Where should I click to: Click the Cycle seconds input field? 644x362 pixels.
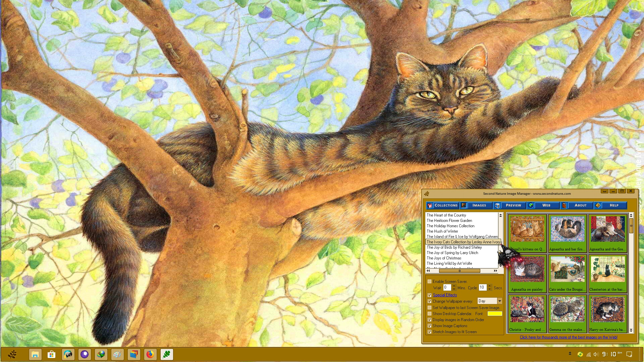coord(483,288)
